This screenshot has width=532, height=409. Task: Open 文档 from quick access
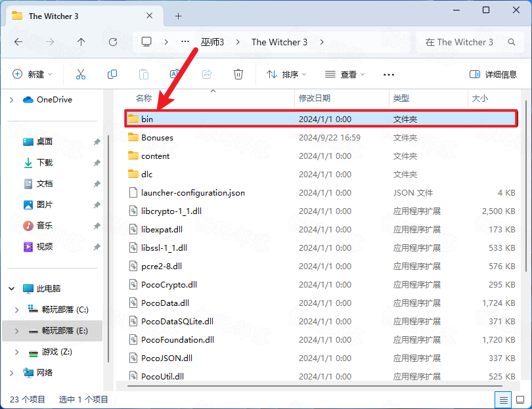pyautogui.click(x=38, y=184)
